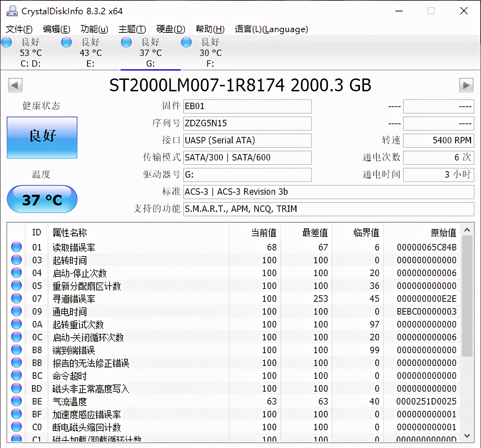The image size is (481, 448).
Task: Click the 原始值 column header
Action: (443, 233)
